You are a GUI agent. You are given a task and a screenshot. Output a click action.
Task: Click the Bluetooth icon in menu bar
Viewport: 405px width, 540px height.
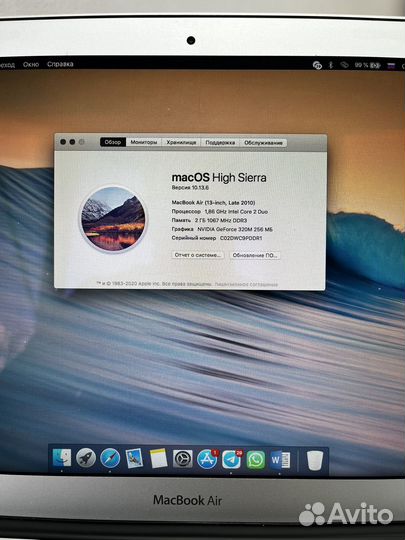click(331, 65)
